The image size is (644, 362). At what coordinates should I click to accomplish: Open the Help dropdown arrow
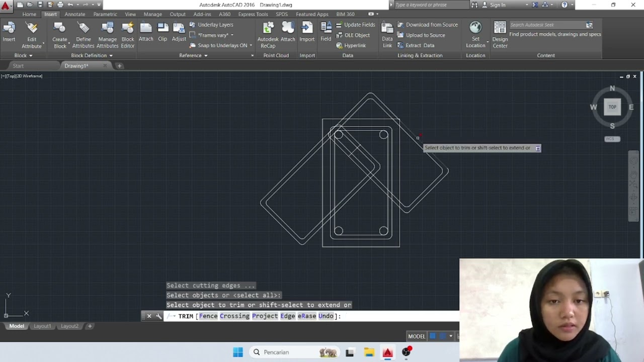point(572,5)
